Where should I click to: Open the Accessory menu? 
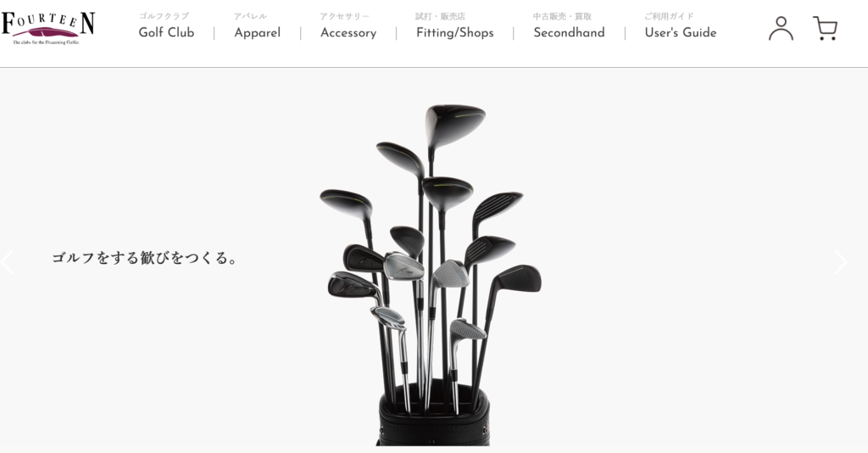click(348, 33)
